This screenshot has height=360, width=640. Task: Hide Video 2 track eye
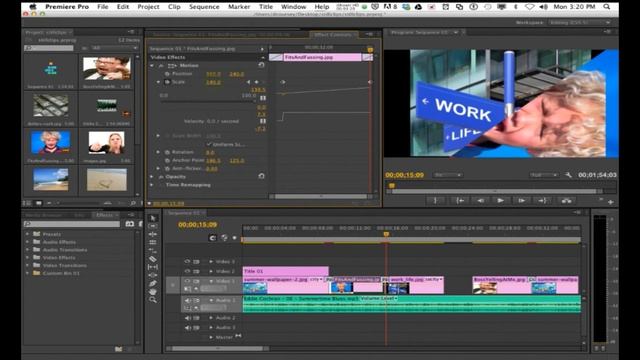(187, 271)
